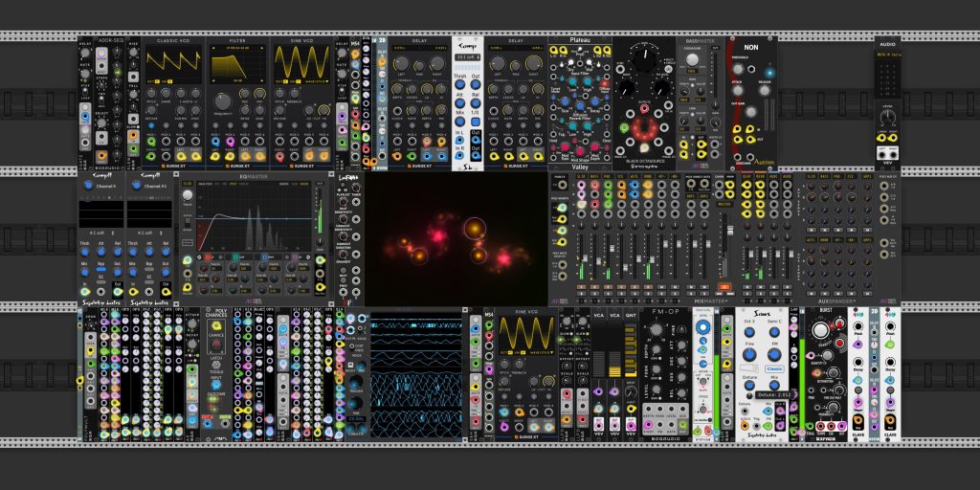Toggle the OCT switch on top-row Sine VCO
This screenshot has width=980, height=490.
tap(283, 82)
